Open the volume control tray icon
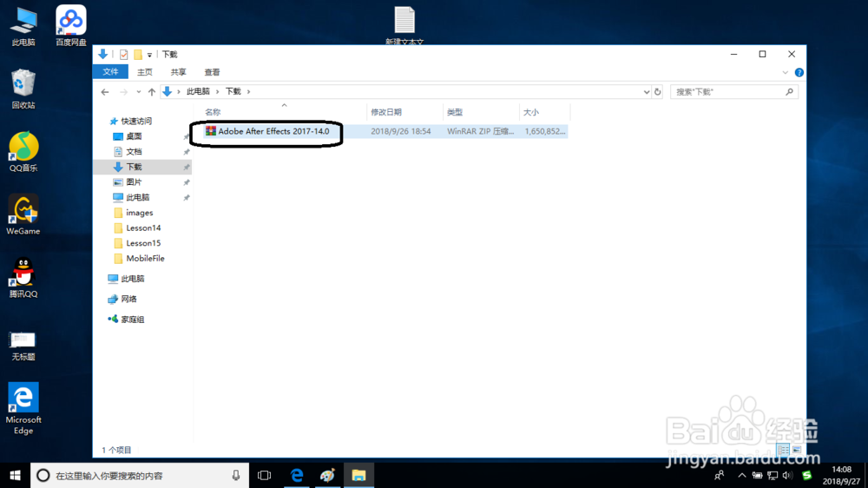This screenshot has height=488, width=868. pyautogui.click(x=788, y=475)
